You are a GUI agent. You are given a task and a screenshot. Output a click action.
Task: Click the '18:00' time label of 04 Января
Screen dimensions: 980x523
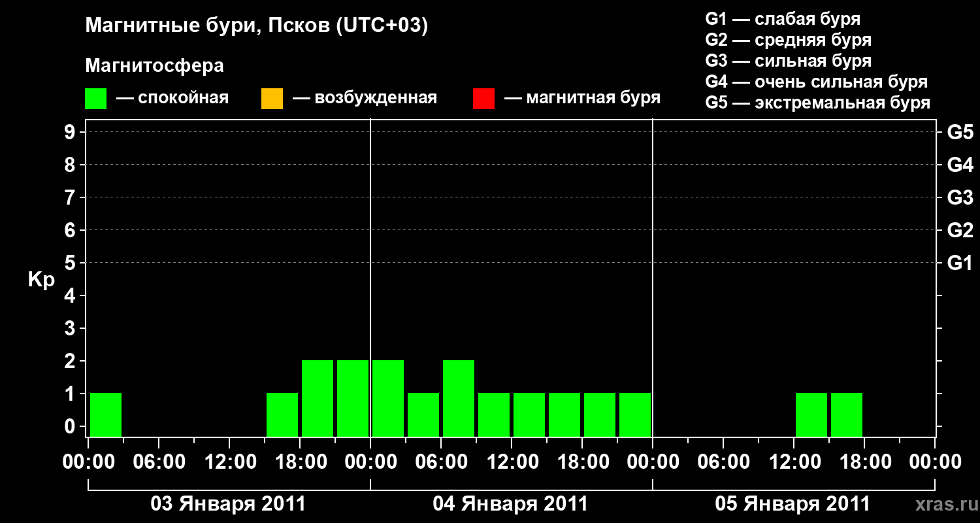click(x=582, y=462)
